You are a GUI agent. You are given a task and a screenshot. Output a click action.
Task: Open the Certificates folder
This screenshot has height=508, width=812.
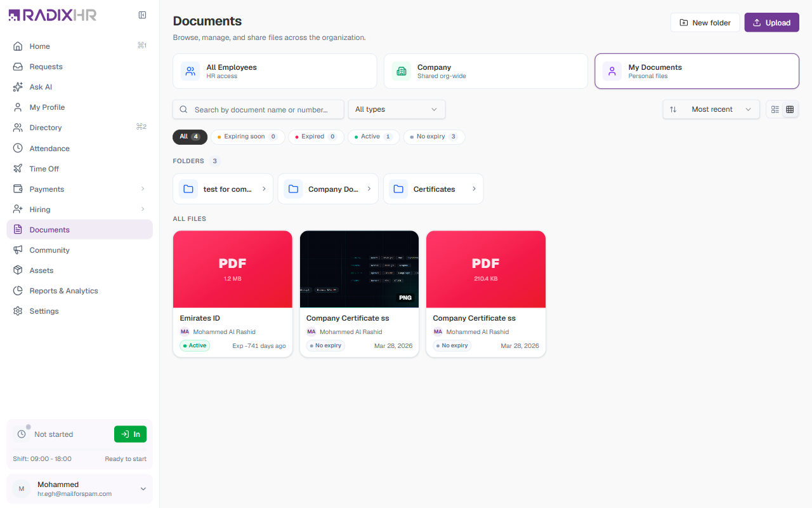tap(433, 189)
